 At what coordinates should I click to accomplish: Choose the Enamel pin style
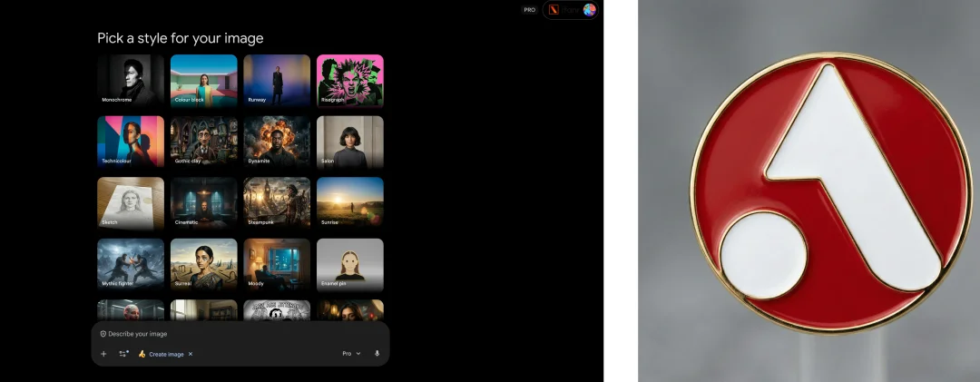(x=349, y=264)
